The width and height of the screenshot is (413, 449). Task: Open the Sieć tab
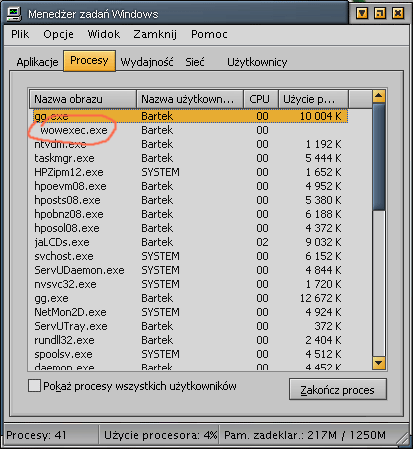(x=195, y=62)
